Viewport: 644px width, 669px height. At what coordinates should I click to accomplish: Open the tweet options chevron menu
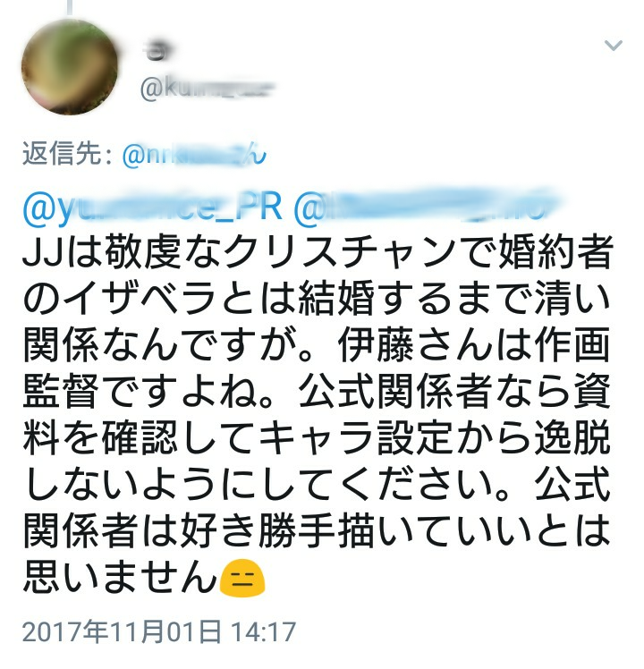point(613,45)
